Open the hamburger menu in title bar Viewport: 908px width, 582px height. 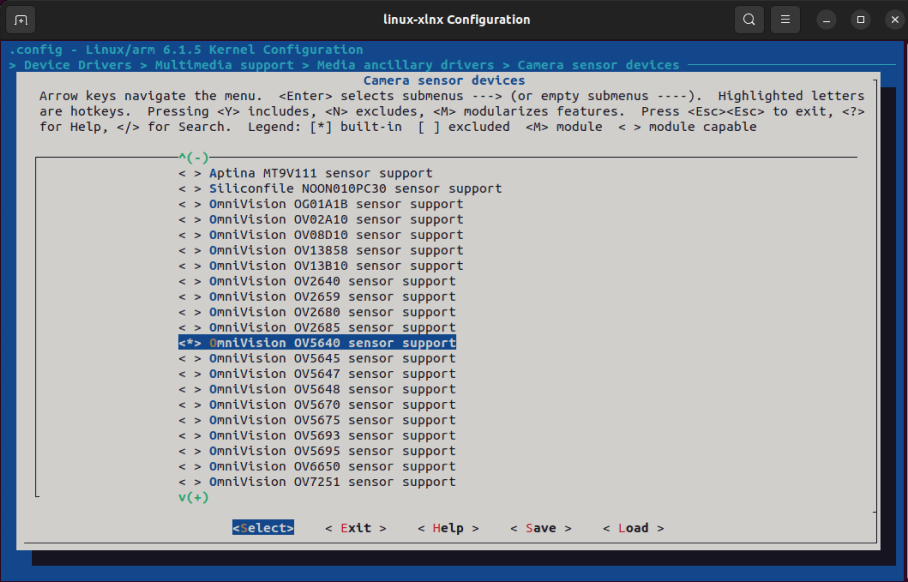click(x=785, y=20)
